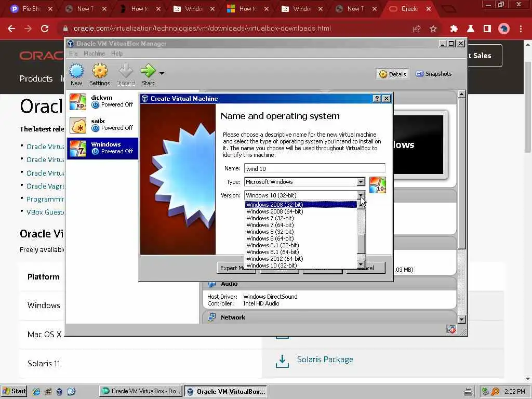
Task: Switch to Oracle VM VirtualBox - Do... taskbar item
Action: click(141, 391)
